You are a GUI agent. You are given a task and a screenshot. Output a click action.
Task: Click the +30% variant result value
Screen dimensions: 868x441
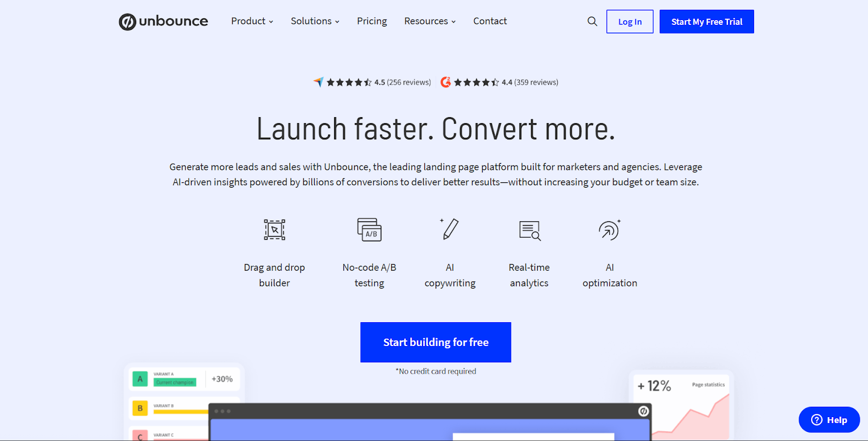pos(222,379)
